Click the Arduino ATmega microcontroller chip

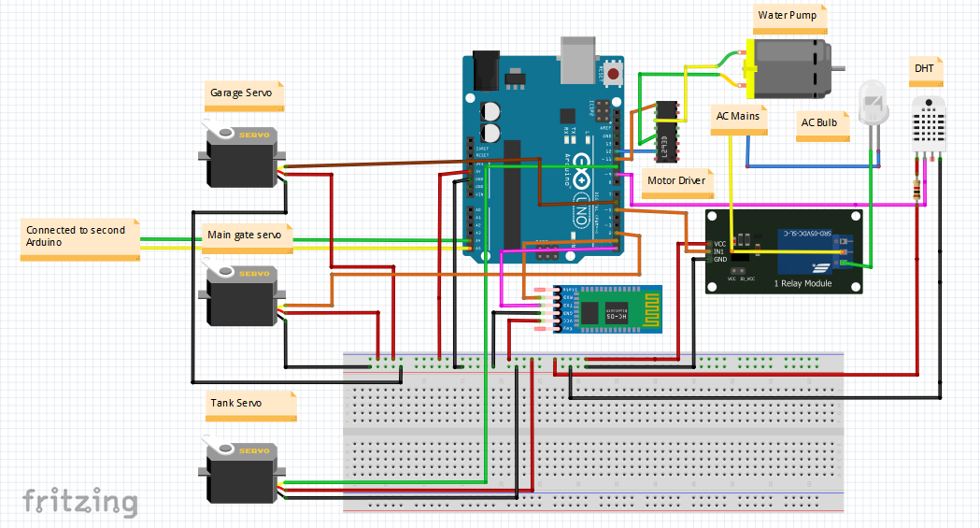[x=512, y=195]
